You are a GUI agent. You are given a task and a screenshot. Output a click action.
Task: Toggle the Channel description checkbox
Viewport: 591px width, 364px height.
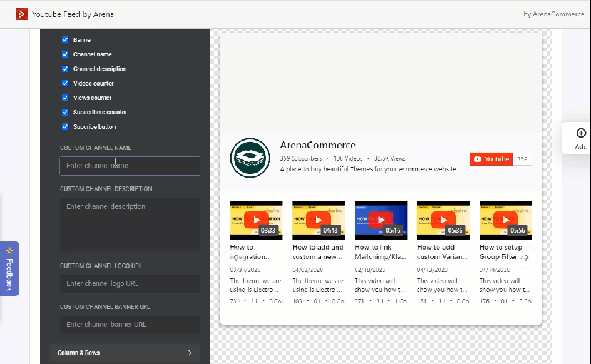tap(65, 69)
